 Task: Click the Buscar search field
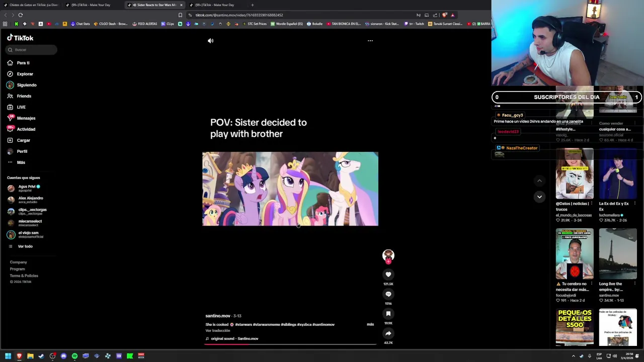[32, 50]
